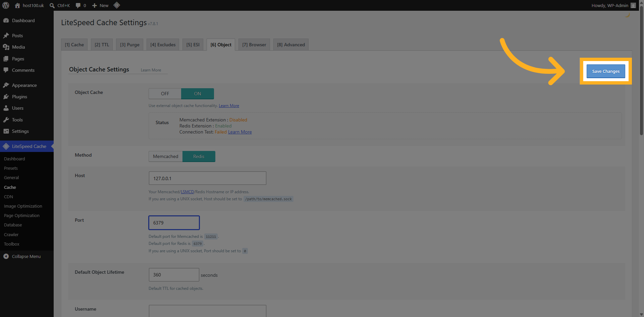644x317 pixels.
Task: Open LiteSpeed Dashboard submenu item
Action: point(14,159)
